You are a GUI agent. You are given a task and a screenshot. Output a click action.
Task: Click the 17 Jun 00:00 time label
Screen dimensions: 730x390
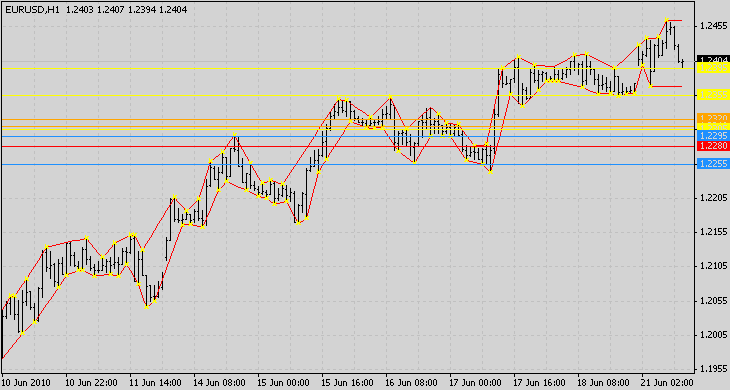click(x=475, y=383)
